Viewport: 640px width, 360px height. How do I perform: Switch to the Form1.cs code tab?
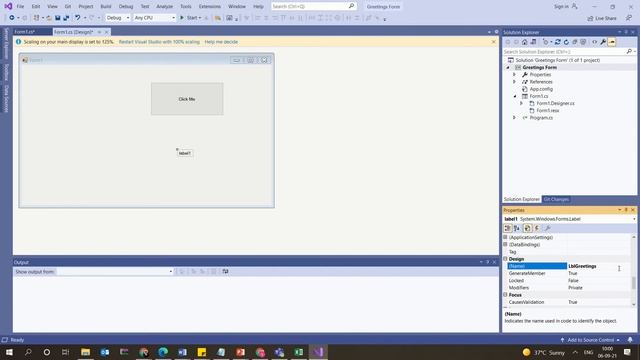tap(24, 32)
